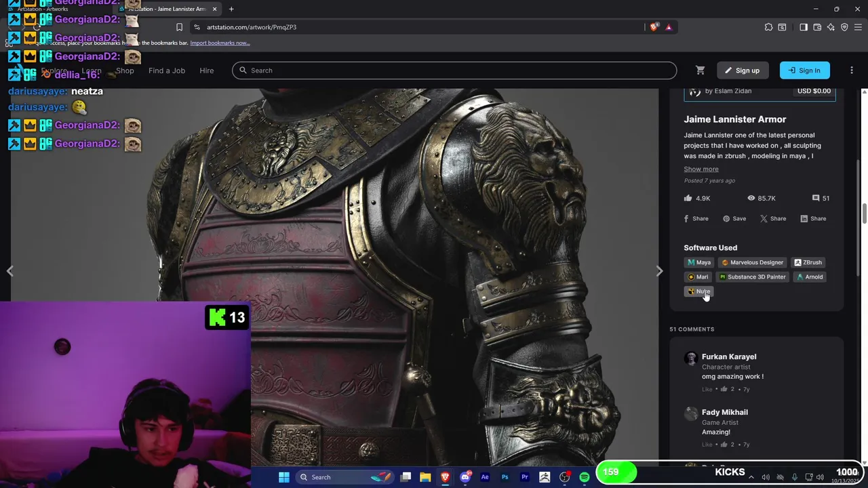This screenshot has height=488, width=868.
Task: Open Fady Mikhail's profile
Action: click(725, 412)
